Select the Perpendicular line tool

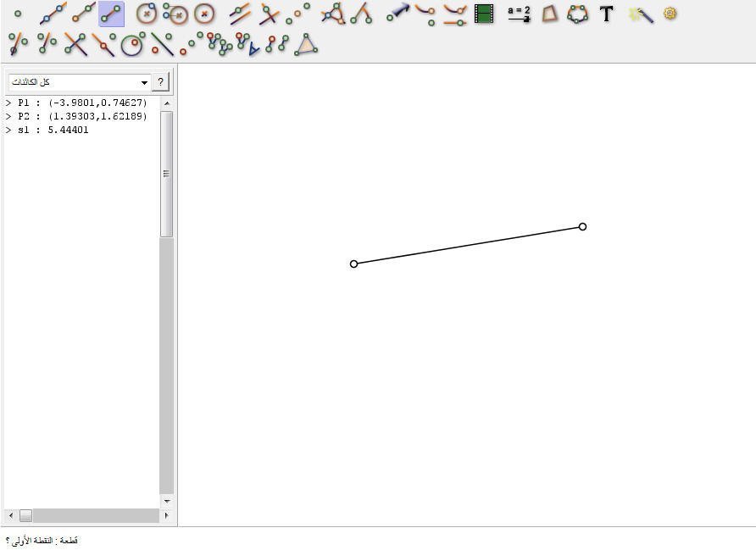269,14
